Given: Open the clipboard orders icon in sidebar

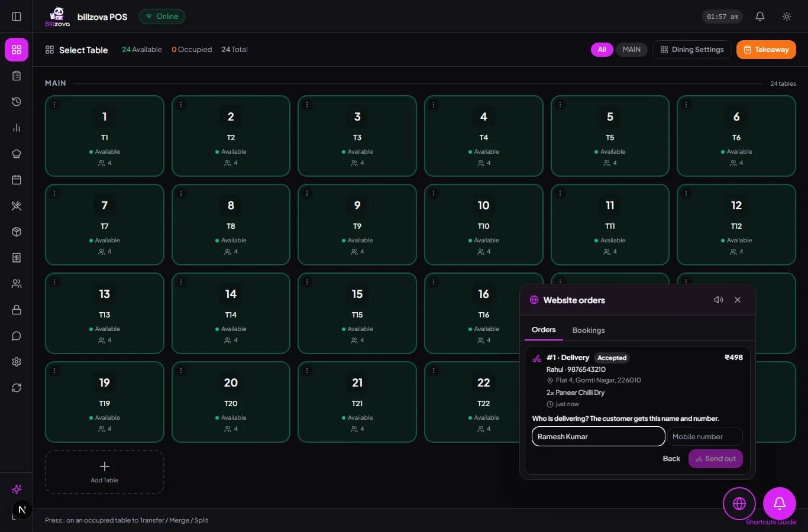Looking at the screenshot, I should pyautogui.click(x=17, y=76).
